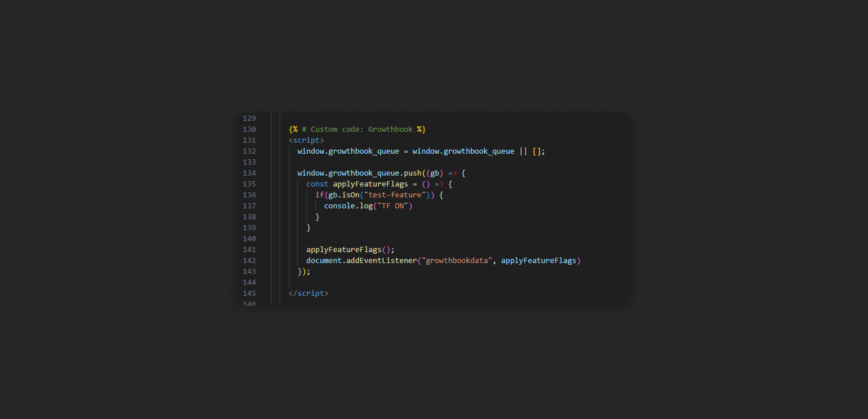Select the applyFeatureFlags function name

click(x=370, y=184)
